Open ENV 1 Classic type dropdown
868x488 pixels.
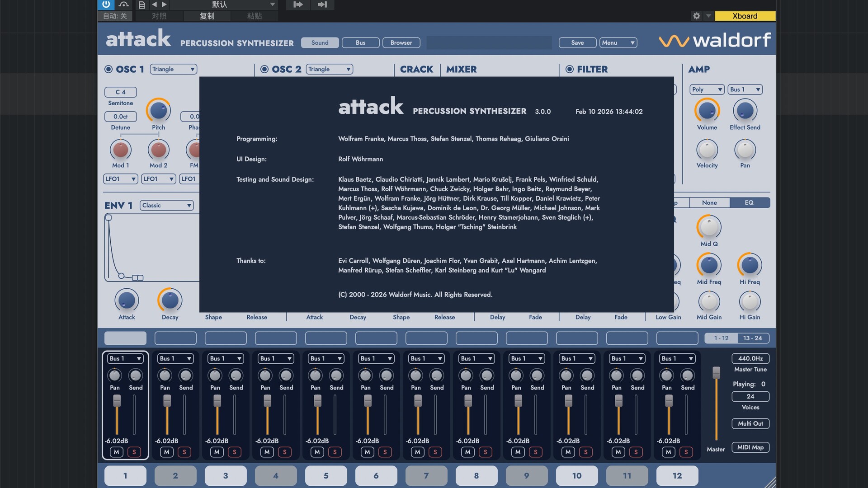point(167,205)
